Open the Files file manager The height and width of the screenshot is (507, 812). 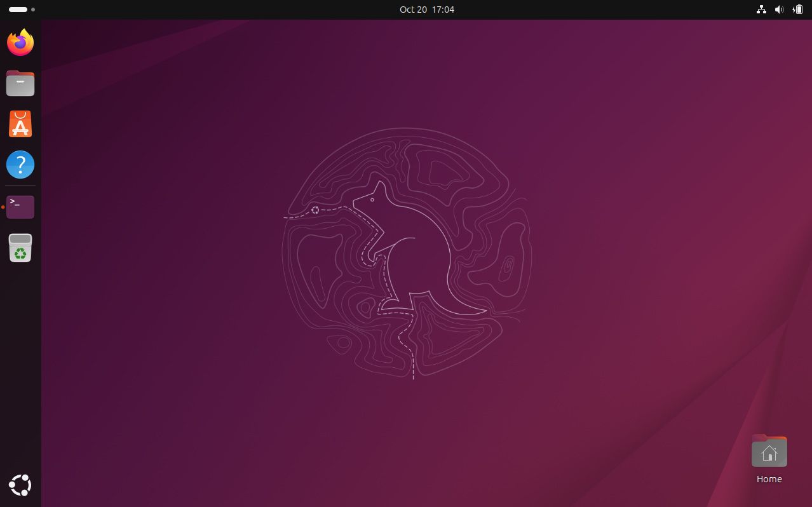pyautogui.click(x=20, y=83)
